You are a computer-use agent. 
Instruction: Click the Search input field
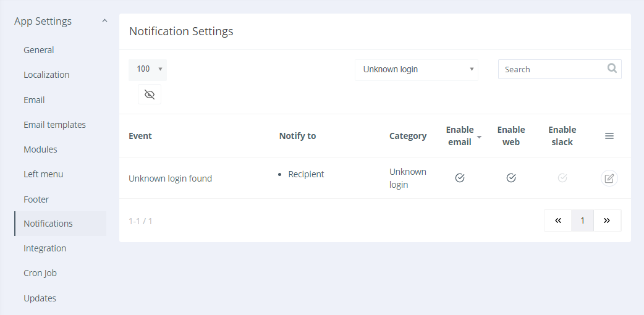coord(551,69)
